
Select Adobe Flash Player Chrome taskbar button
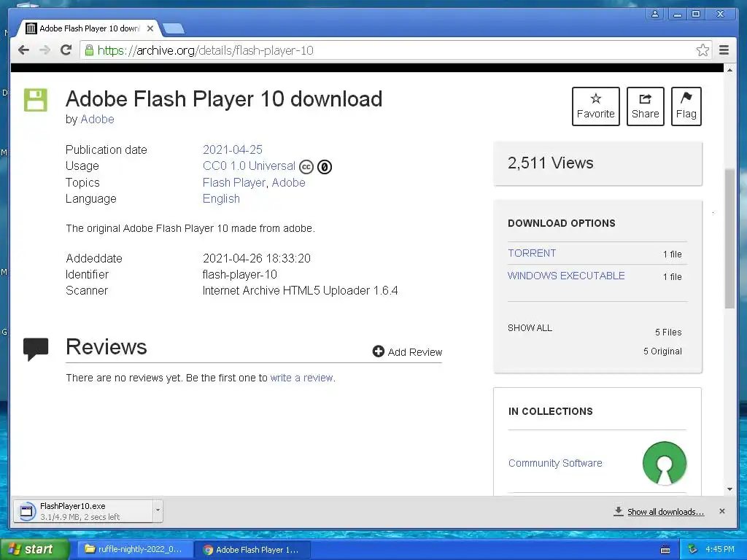pos(252,550)
